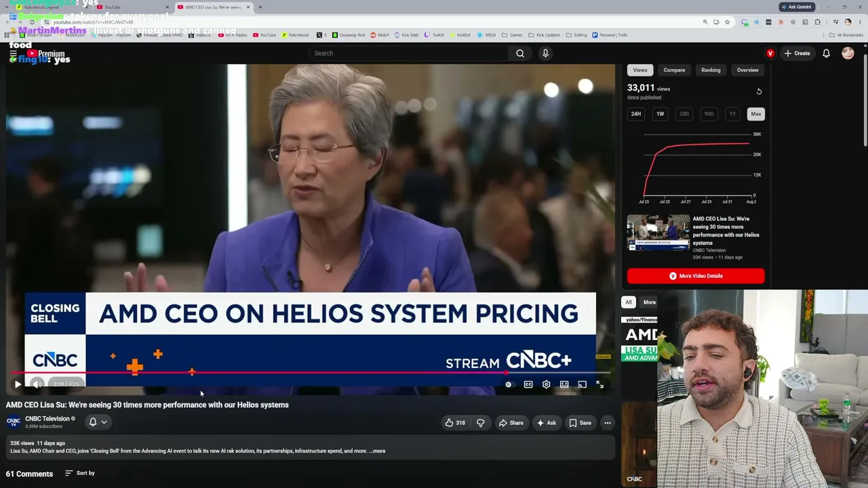Open the Editing bookmarks folder
Screen dimensions: 868x488
tap(576, 35)
